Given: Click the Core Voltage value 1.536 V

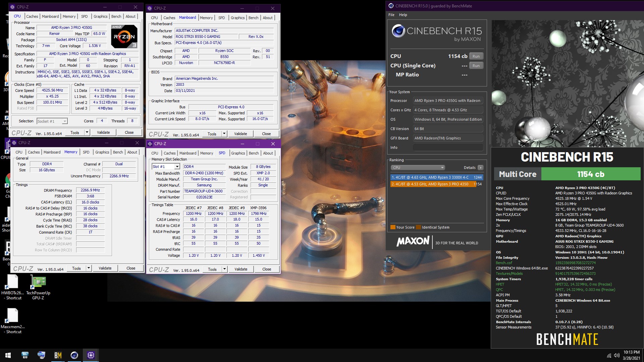Looking at the screenshot, I should click(94, 46).
